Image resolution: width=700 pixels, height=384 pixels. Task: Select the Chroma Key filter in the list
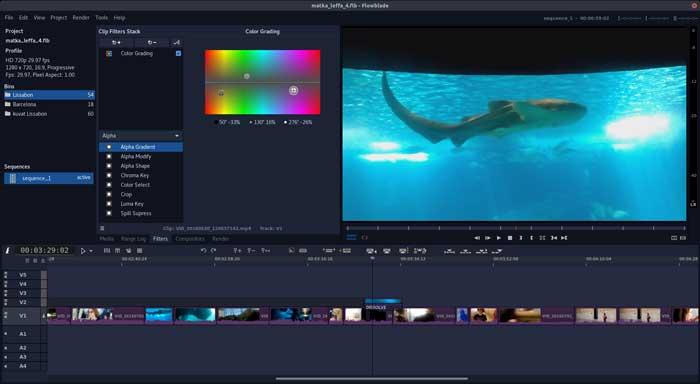point(134,175)
